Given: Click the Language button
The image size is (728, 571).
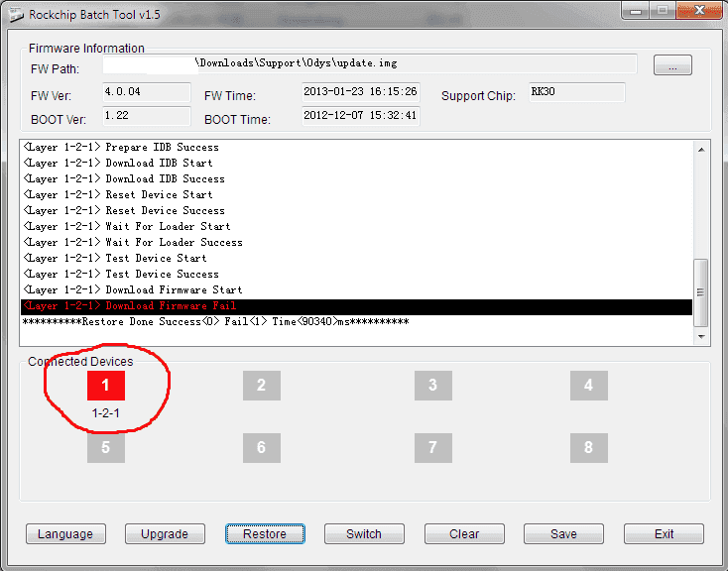Looking at the screenshot, I should 65,534.
